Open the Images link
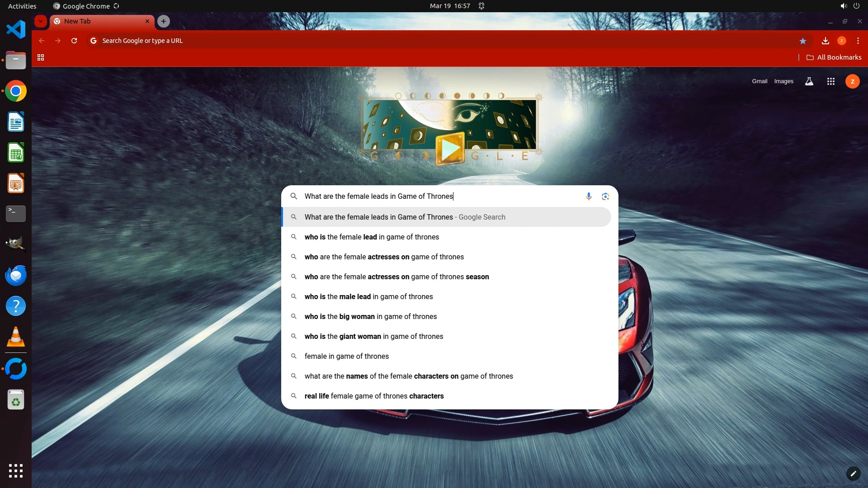Image resolution: width=868 pixels, height=488 pixels. (783, 81)
